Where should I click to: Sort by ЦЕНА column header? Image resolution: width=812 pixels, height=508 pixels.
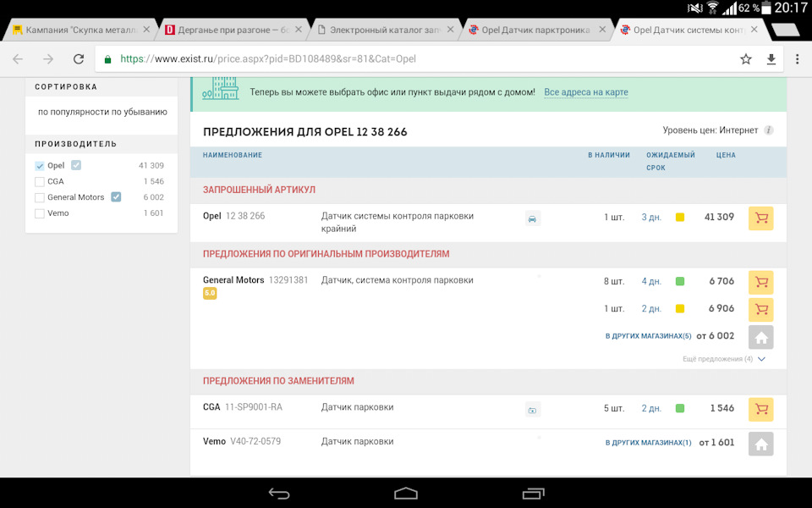(x=726, y=155)
